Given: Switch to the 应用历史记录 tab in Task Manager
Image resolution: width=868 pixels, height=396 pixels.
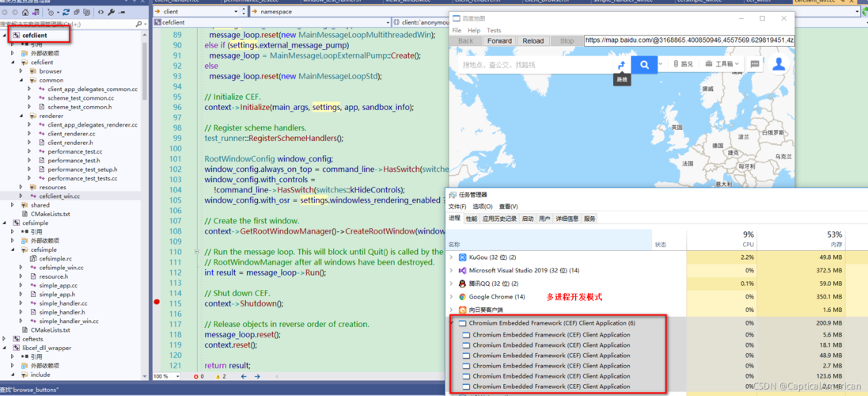Looking at the screenshot, I should [x=499, y=219].
